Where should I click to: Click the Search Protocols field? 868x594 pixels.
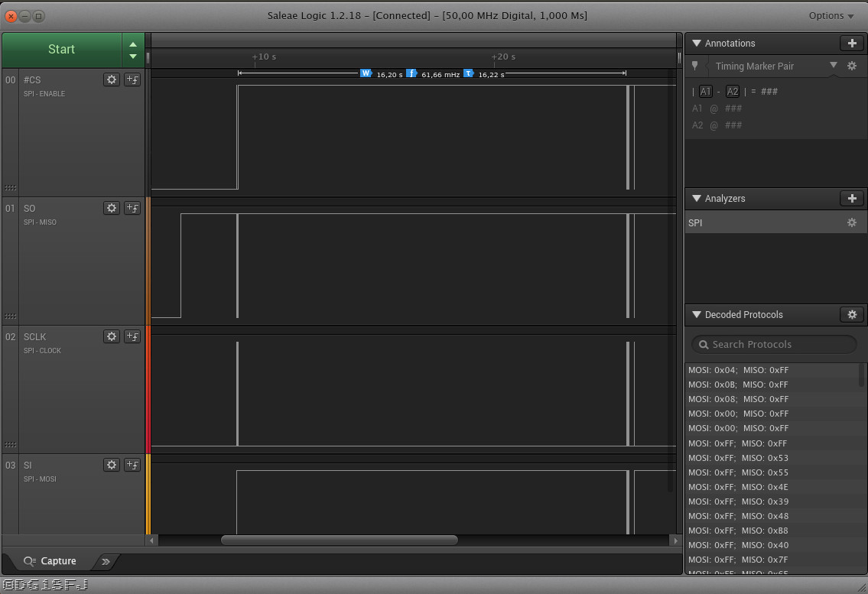pos(774,345)
